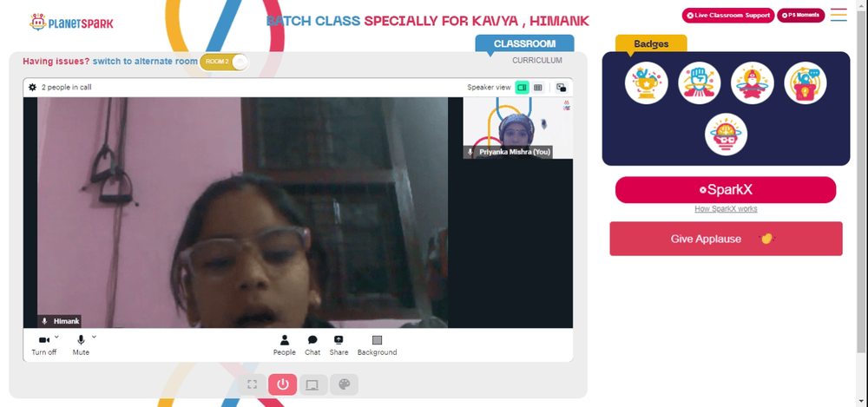Open the color palette icon
This screenshot has height=407, width=868.
[344, 384]
